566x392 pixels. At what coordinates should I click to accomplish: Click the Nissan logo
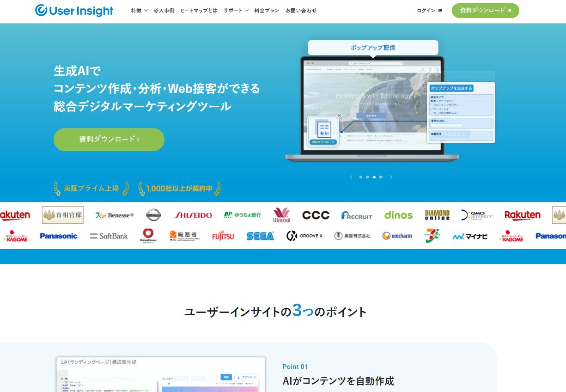(x=153, y=215)
